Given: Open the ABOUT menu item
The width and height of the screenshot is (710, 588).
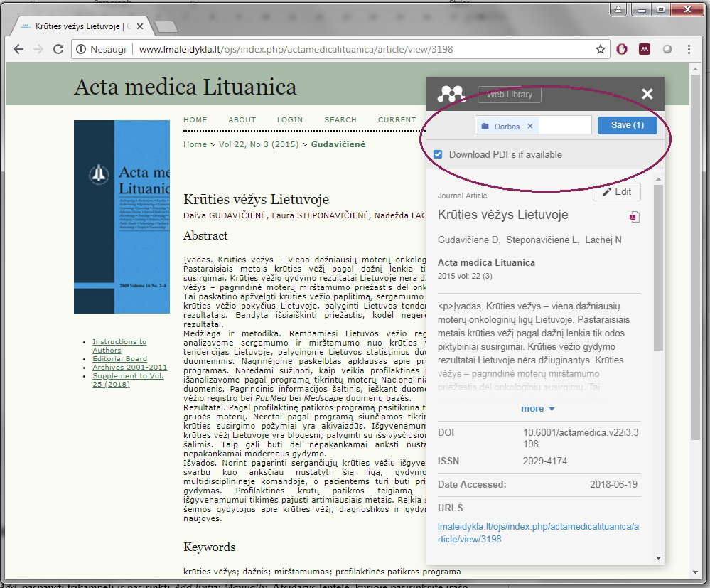Looking at the screenshot, I should click(242, 119).
